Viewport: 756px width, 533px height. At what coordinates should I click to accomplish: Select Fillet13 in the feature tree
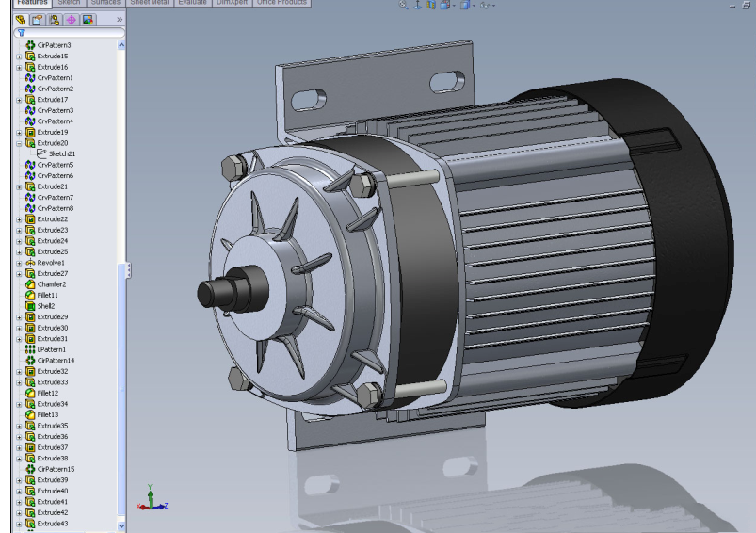tap(48, 415)
